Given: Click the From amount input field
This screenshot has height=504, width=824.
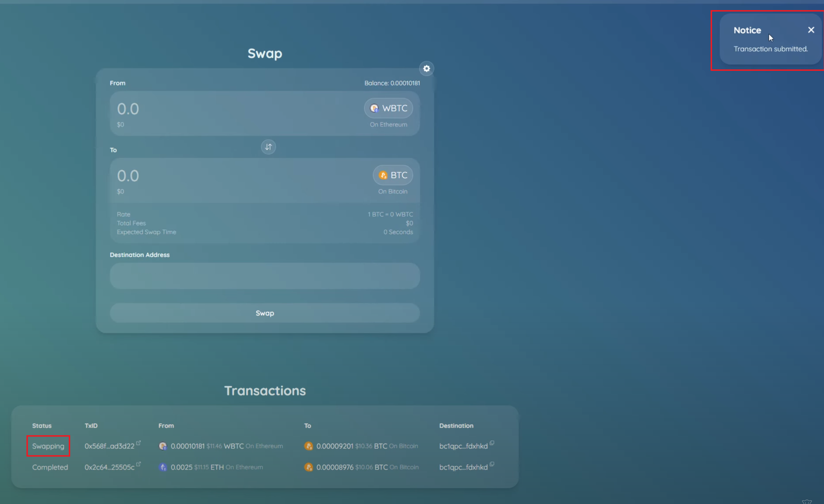Looking at the screenshot, I should pyautogui.click(x=231, y=109).
